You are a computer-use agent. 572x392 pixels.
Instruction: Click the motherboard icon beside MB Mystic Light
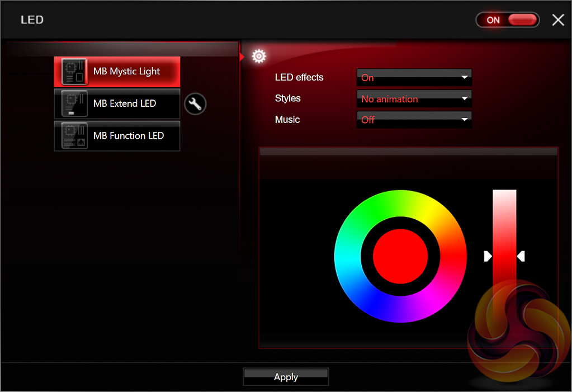[74, 72]
